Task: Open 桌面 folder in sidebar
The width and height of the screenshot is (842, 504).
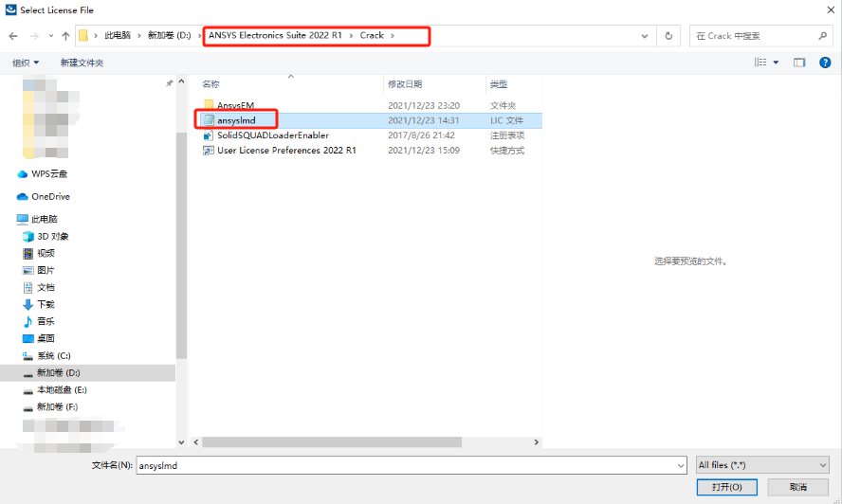Action: point(46,338)
